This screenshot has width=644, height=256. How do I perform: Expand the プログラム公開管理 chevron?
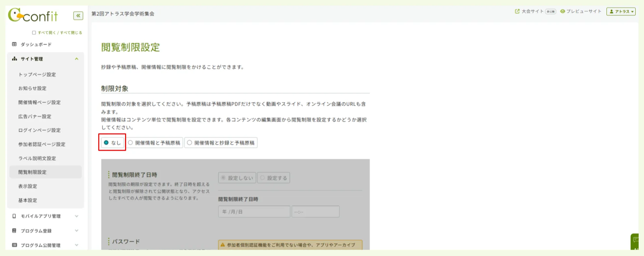(76, 245)
